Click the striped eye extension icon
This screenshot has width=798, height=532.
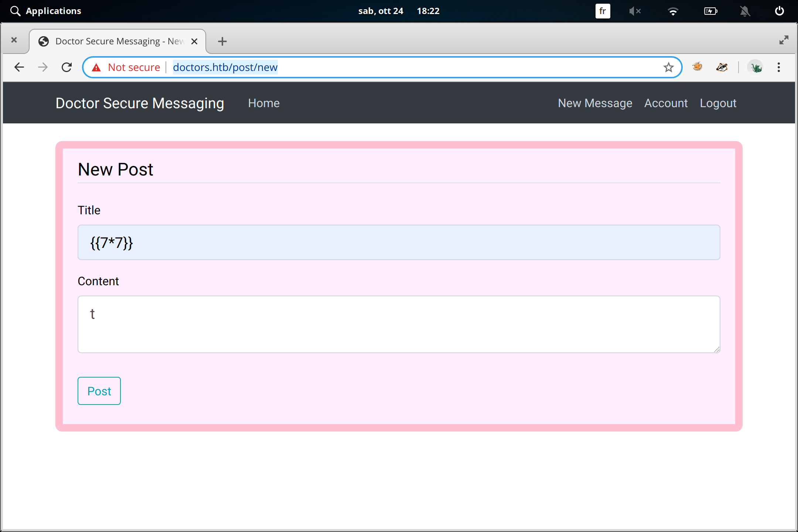(722, 67)
